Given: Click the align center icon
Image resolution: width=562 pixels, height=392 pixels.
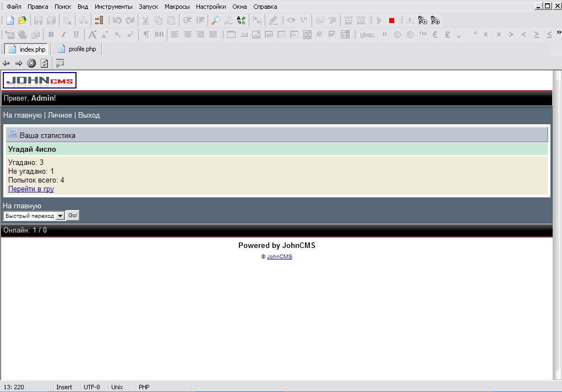Looking at the screenshot, I should [188, 35].
